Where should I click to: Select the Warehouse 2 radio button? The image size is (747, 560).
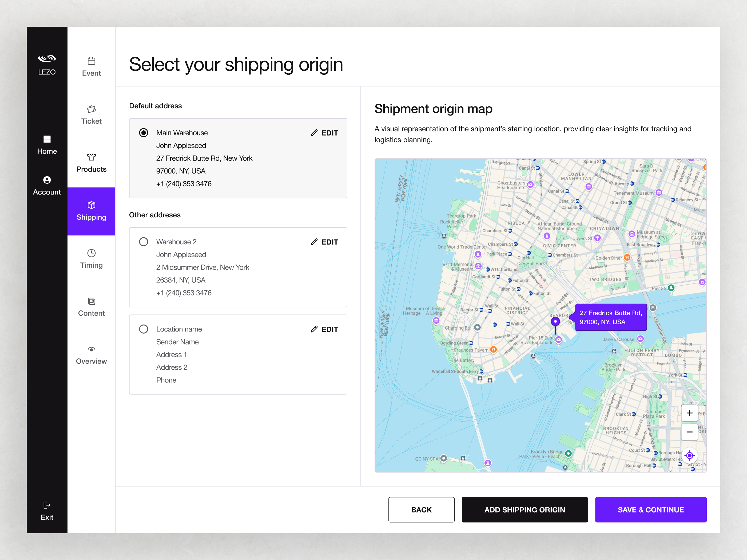(x=144, y=242)
